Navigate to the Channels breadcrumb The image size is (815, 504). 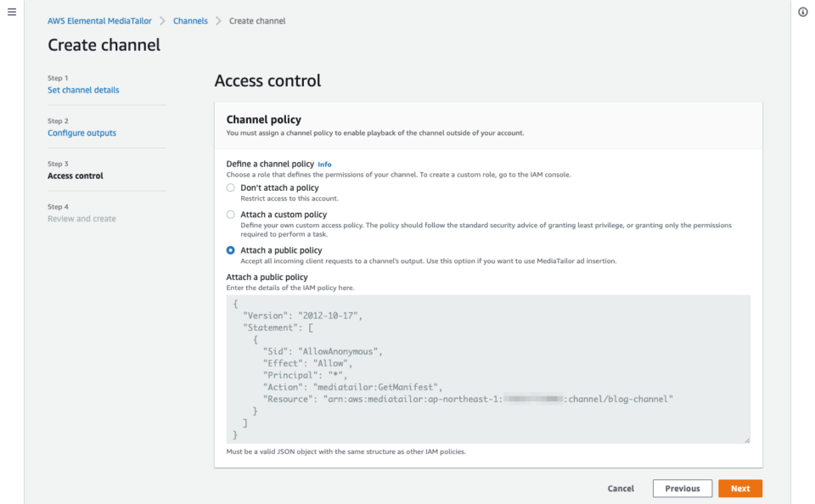(x=190, y=20)
